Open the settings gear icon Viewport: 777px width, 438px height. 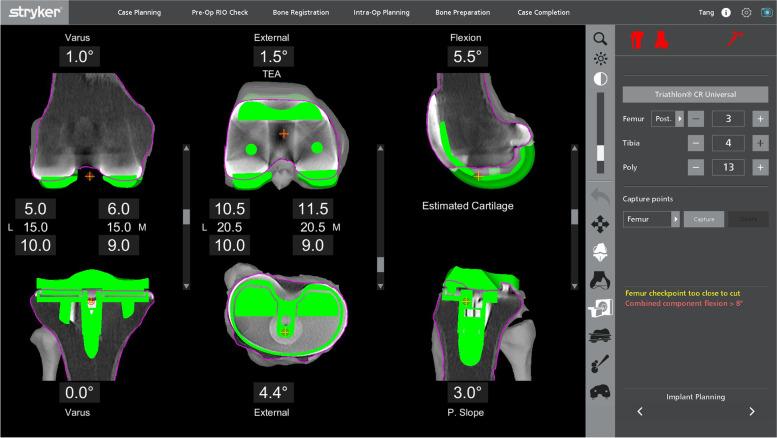(746, 13)
